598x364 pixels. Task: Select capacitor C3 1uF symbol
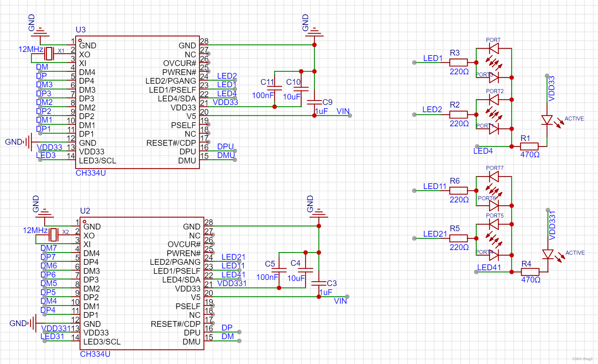[x=319, y=283]
